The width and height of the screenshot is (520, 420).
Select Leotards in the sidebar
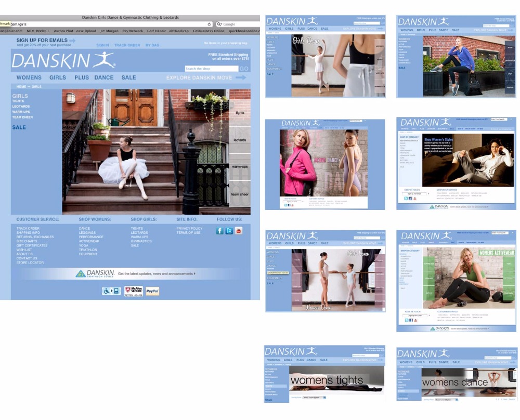click(21, 107)
